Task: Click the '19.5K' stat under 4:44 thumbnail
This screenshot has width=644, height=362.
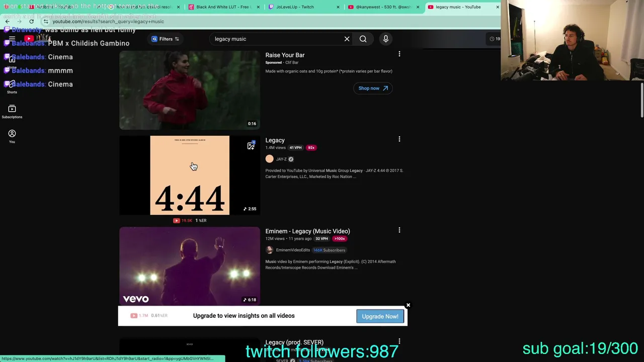Action: pyautogui.click(x=183, y=220)
